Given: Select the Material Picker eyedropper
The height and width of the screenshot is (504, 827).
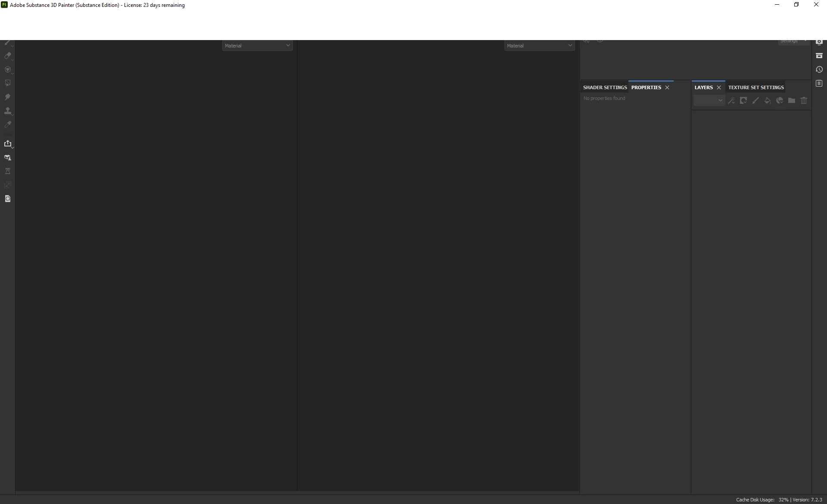Looking at the screenshot, I should coord(7,125).
